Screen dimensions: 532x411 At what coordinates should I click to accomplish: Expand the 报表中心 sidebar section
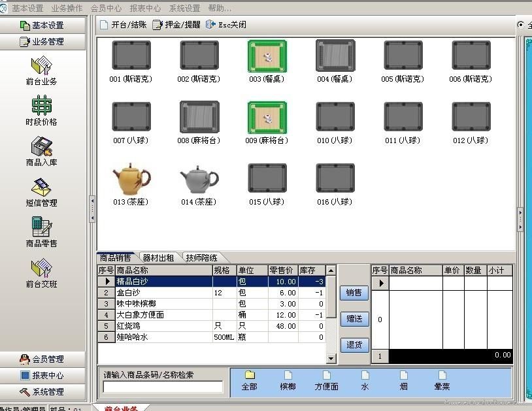click(42, 375)
